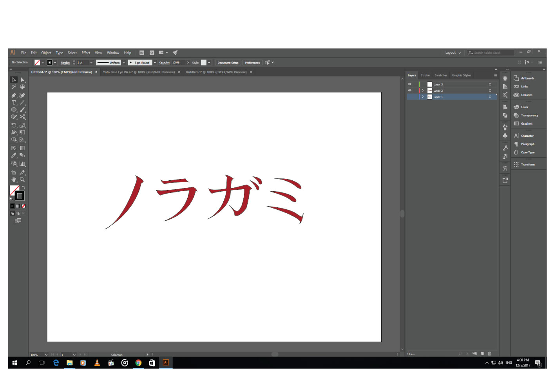Open the Uniform variable width profile dropdown
This screenshot has height=392, width=554.
[124, 63]
